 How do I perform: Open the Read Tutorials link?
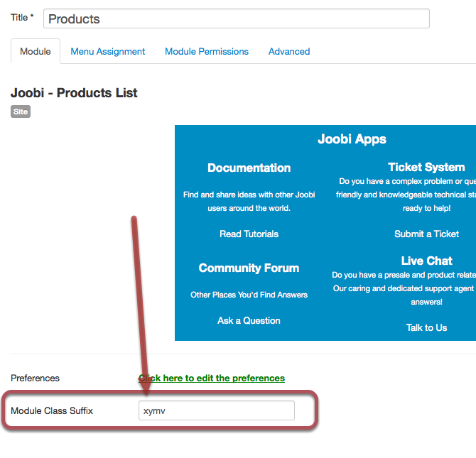click(x=249, y=234)
